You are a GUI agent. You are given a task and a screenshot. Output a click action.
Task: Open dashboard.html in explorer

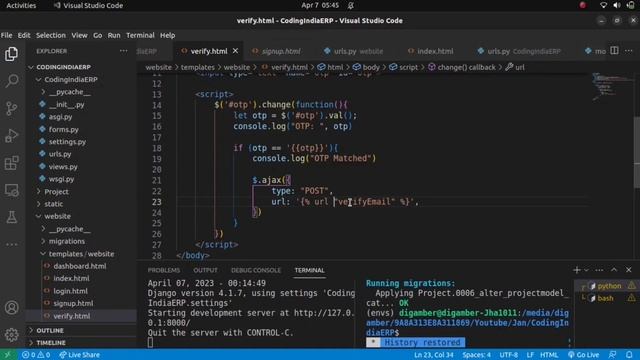click(x=80, y=266)
